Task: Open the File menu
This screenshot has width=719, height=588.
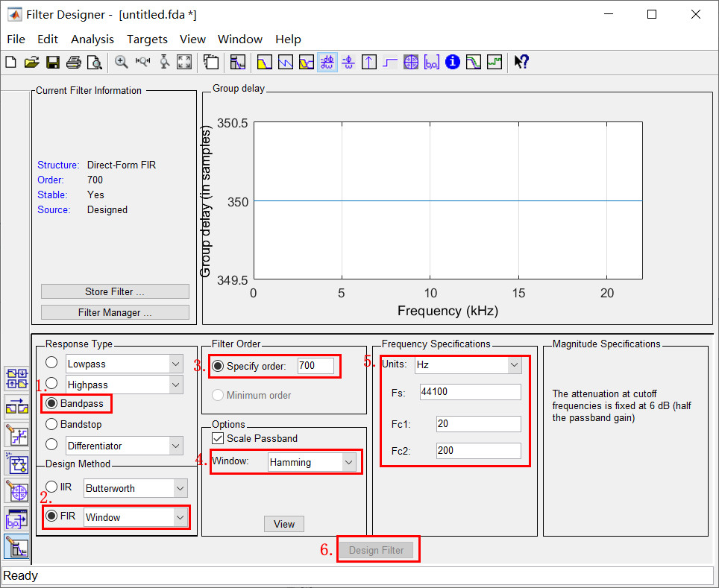Action: [x=16, y=39]
